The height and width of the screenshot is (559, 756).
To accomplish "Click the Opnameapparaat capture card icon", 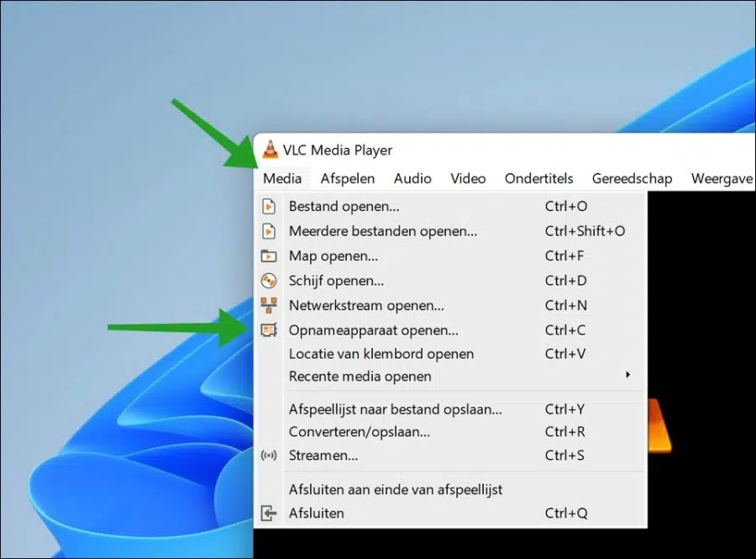I will pos(269,330).
